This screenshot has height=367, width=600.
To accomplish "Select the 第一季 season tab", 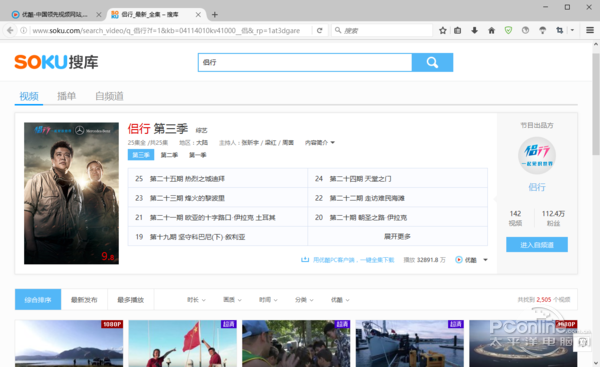I will coord(197,155).
